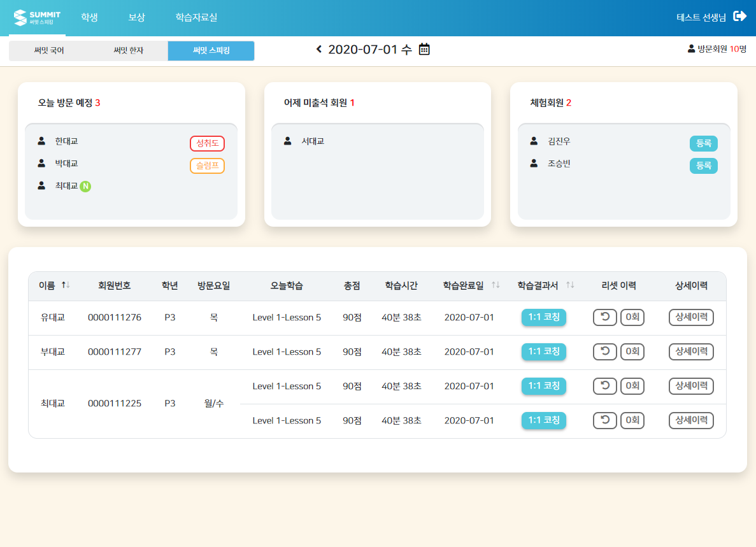View 상세이력 for 유대교

pos(692,317)
